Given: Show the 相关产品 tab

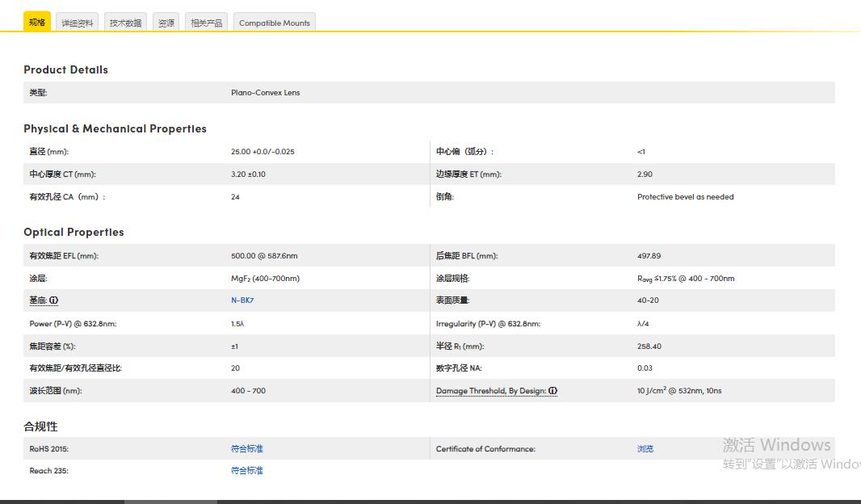Looking at the screenshot, I should (x=206, y=23).
